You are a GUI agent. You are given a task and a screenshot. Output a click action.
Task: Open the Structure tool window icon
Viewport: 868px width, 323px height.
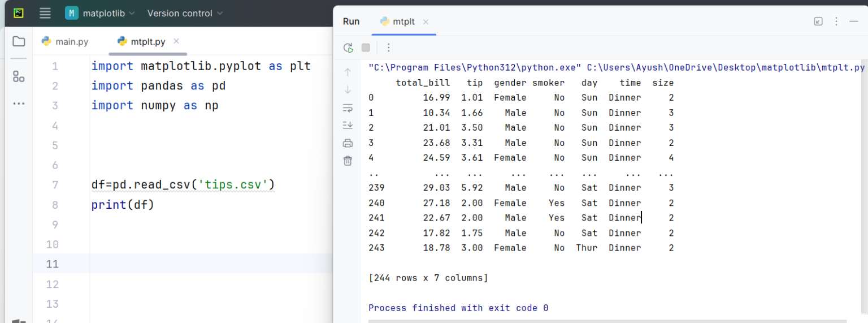coord(19,76)
